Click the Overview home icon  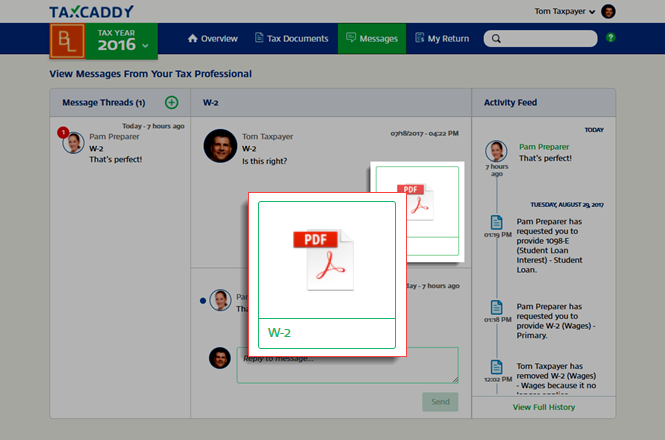point(193,39)
